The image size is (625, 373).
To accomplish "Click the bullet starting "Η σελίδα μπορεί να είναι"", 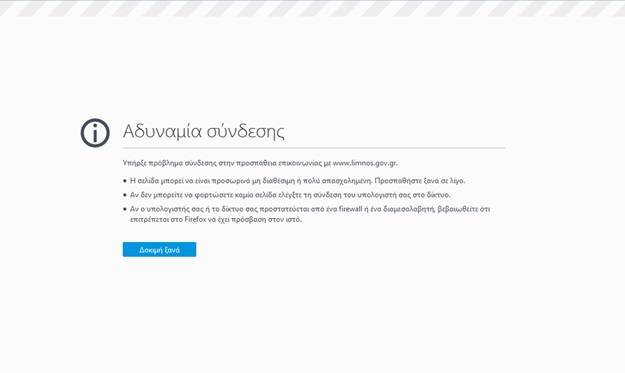I will click(x=297, y=181).
